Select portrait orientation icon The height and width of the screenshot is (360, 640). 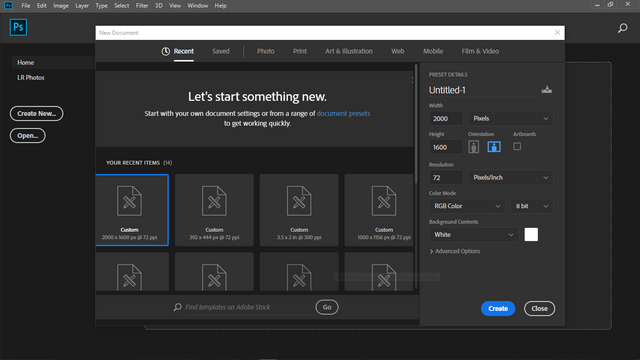coord(473,147)
